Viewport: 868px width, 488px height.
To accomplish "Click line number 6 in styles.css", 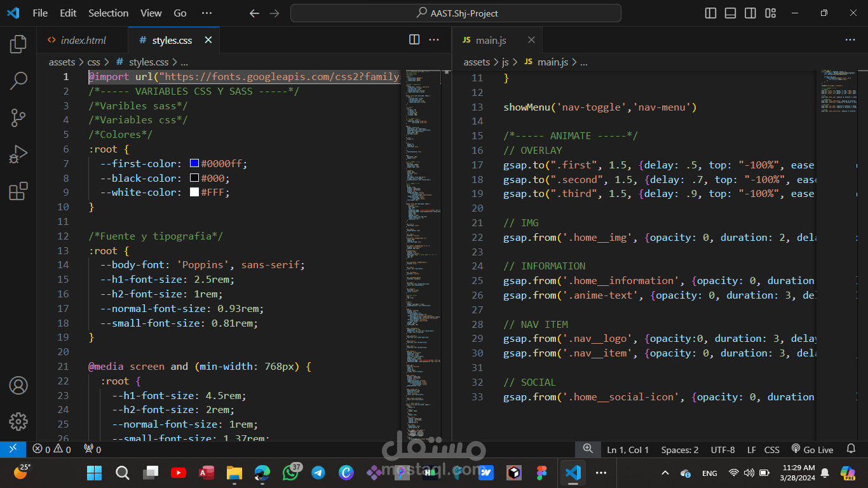I will [66, 149].
